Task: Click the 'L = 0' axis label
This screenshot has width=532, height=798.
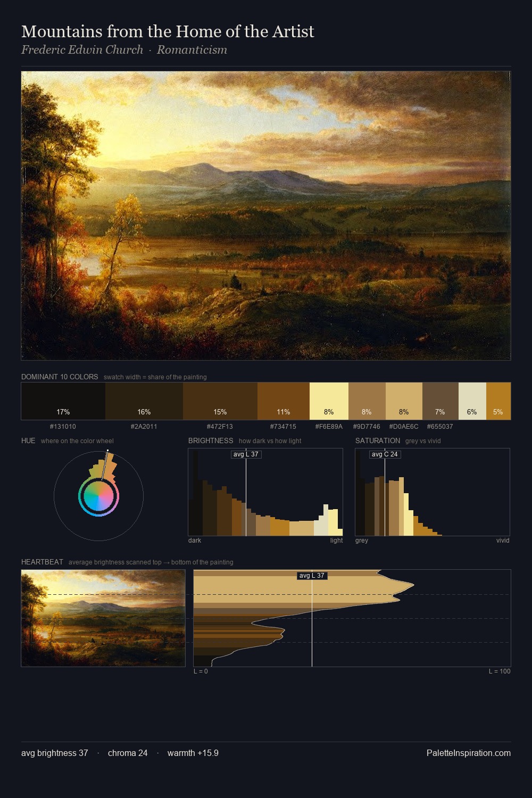Action: [x=201, y=671]
